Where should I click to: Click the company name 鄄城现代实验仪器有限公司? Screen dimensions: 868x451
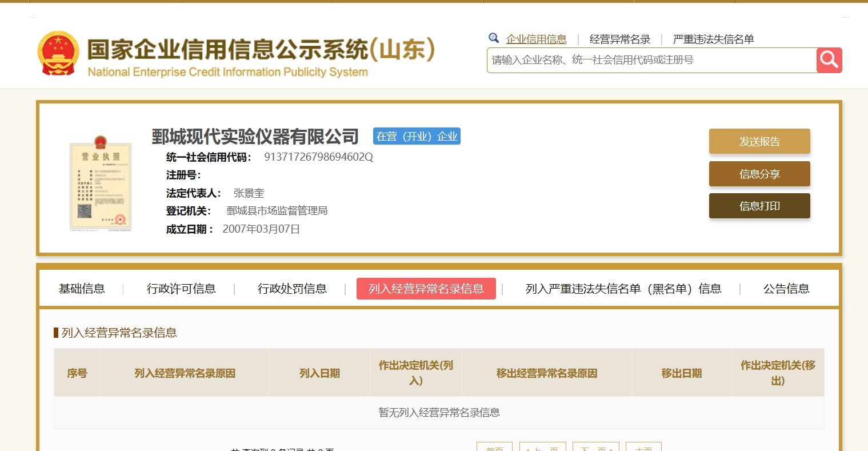255,137
